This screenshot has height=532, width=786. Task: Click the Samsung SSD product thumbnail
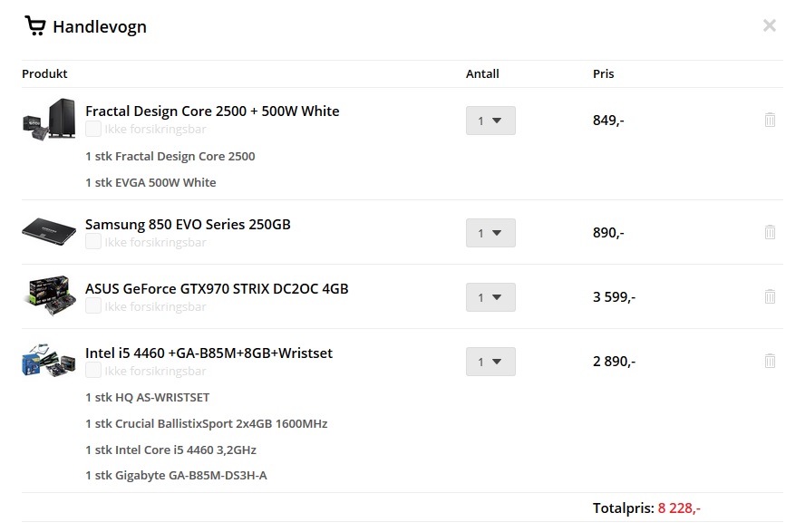click(x=49, y=231)
